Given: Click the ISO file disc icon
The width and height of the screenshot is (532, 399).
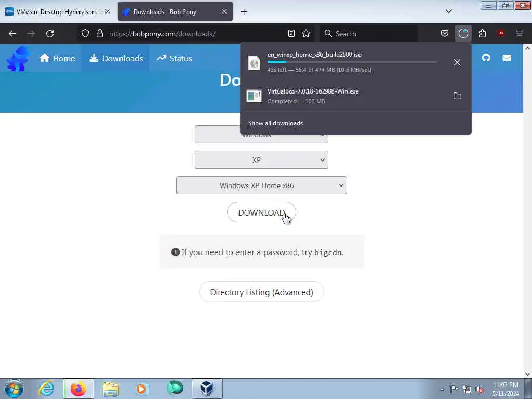Looking at the screenshot, I should click(x=254, y=63).
